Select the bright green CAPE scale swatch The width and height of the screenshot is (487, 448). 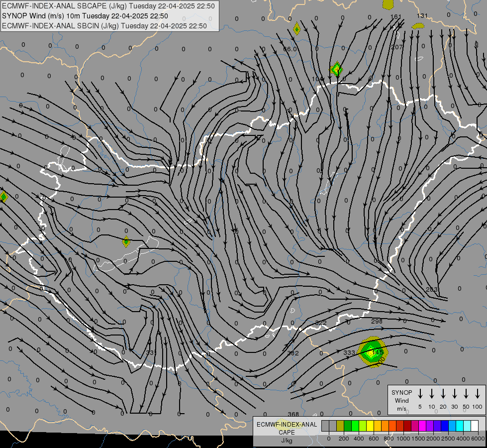[355, 426]
